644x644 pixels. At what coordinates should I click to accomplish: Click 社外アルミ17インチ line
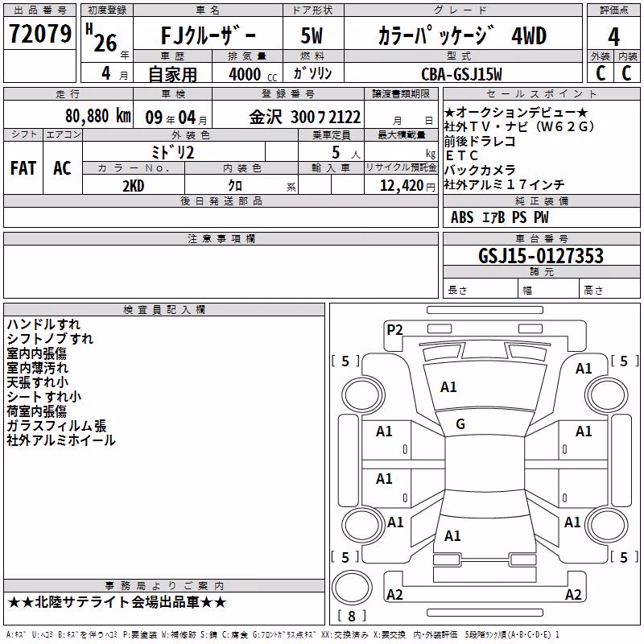click(x=505, y=185)
